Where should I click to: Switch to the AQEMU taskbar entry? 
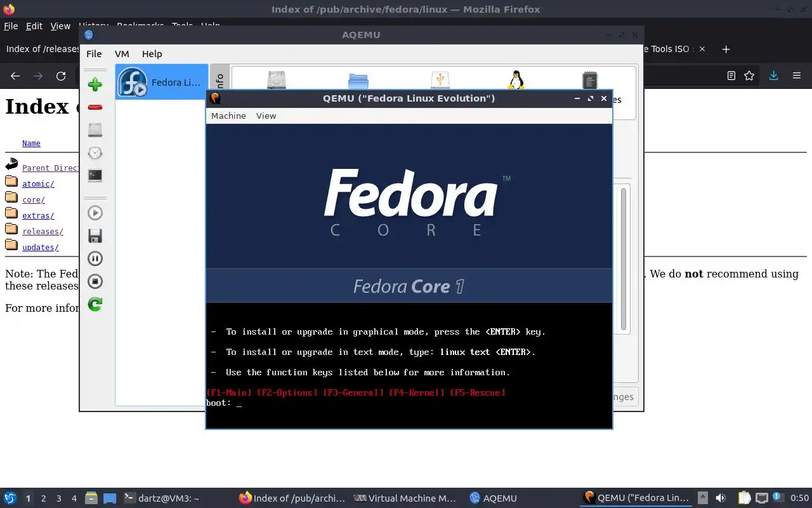[494, 498]
